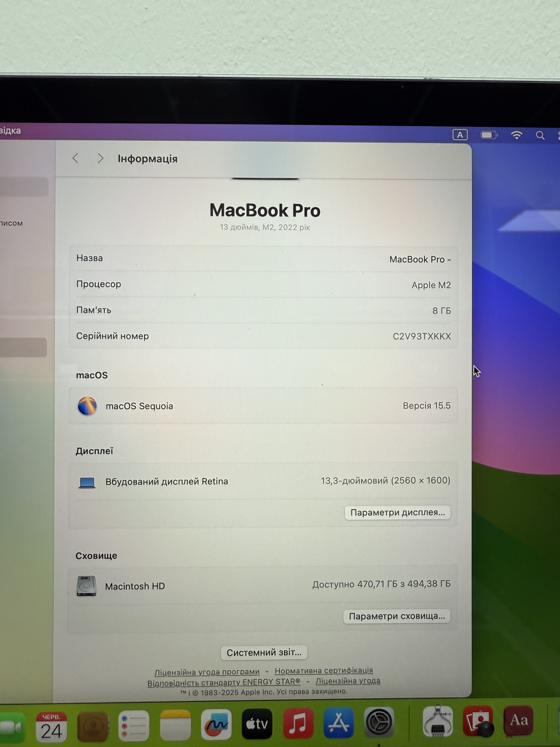Click the macOS Sequoia logo icon
The width and height of the screenshot is (560, 747).
pos(87,406)
